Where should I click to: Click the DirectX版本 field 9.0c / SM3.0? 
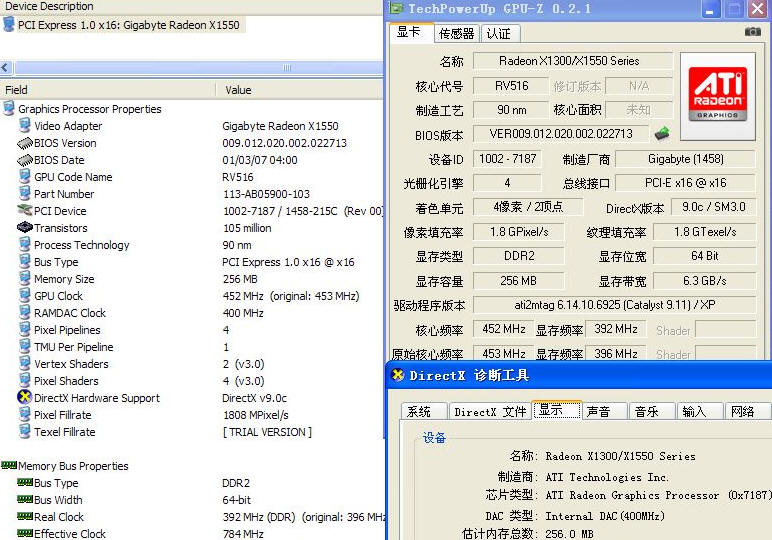click(x=713, y=207)
